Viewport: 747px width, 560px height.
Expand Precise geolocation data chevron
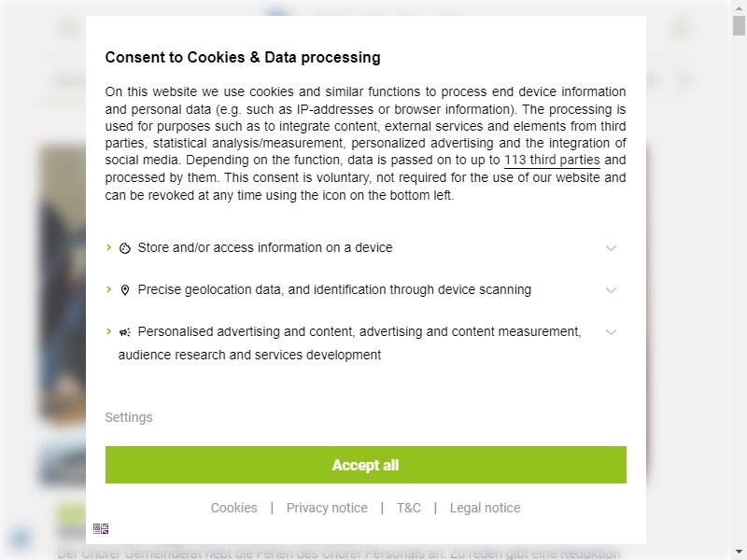point(611,290)
